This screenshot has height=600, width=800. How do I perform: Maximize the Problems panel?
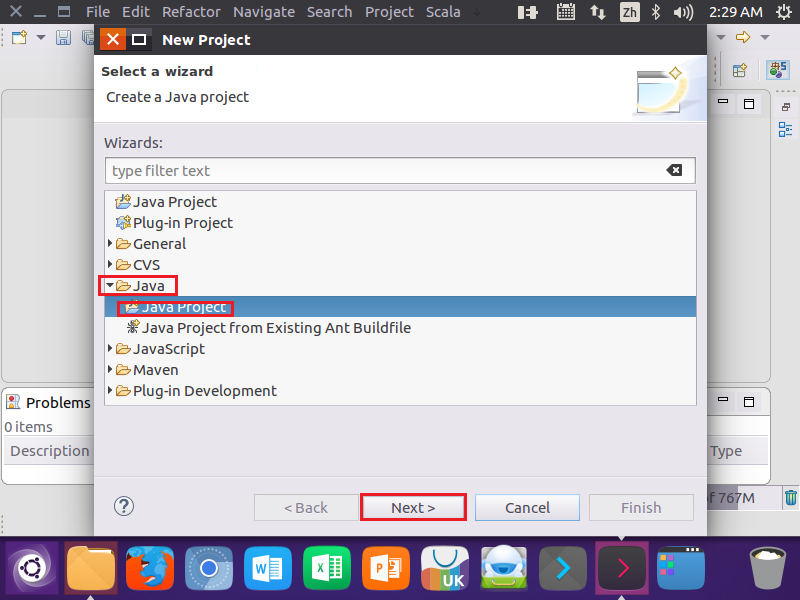click(x=749, y=402)
